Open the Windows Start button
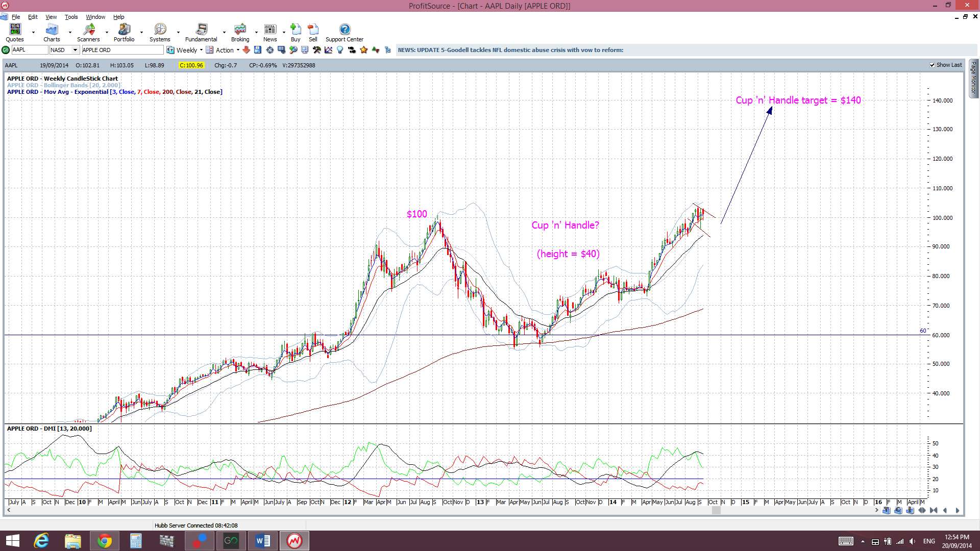Viewport: 980px width, 551px height. click(12, 541)
